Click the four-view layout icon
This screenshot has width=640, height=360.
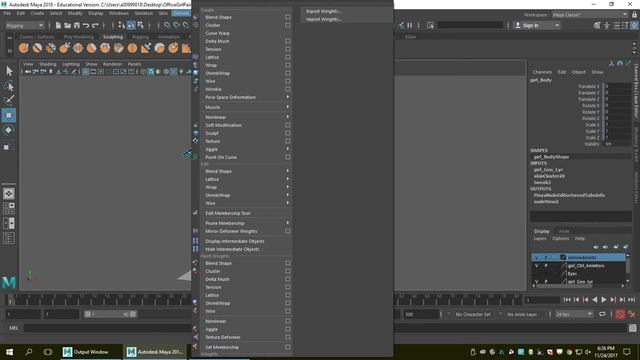[x=9, y=208]
